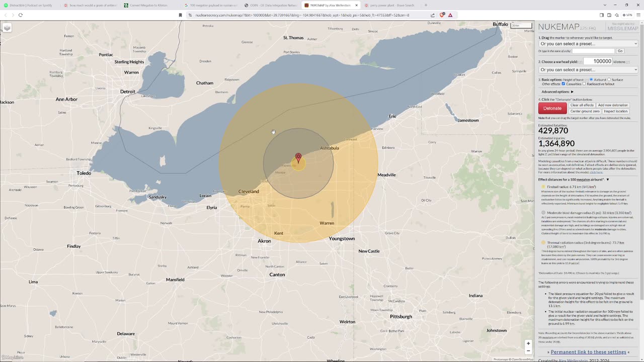The height and width of the screenshot is (362, 644).
Task: Open the browser hamburger menu
Action: pos(638,15)
